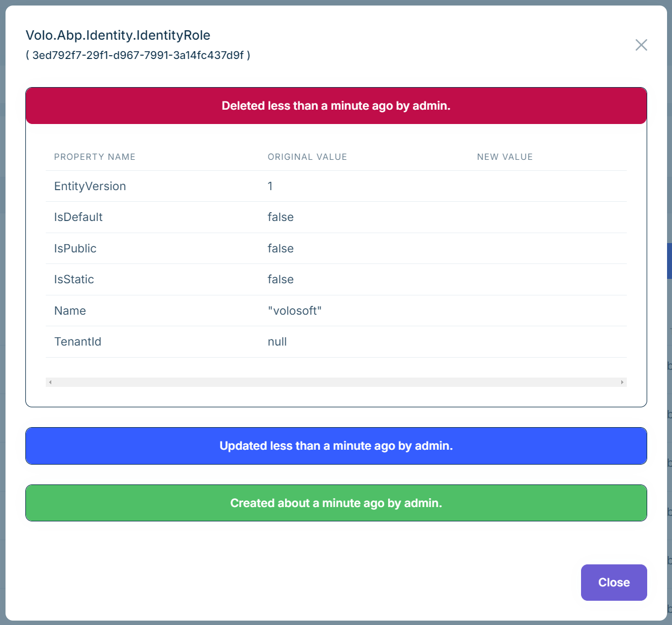This screenshot has width=672, height=625.
Task: Expand the green Created audit entry
Action: 336,503
